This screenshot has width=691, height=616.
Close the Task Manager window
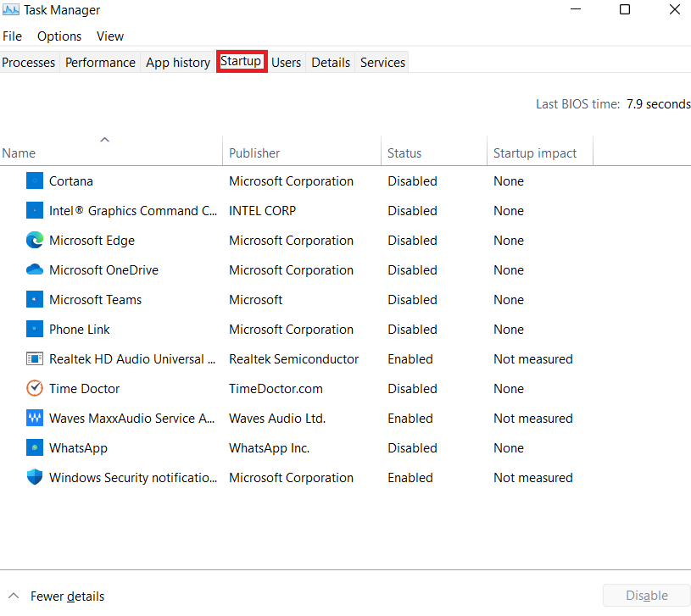coord(674,9)
